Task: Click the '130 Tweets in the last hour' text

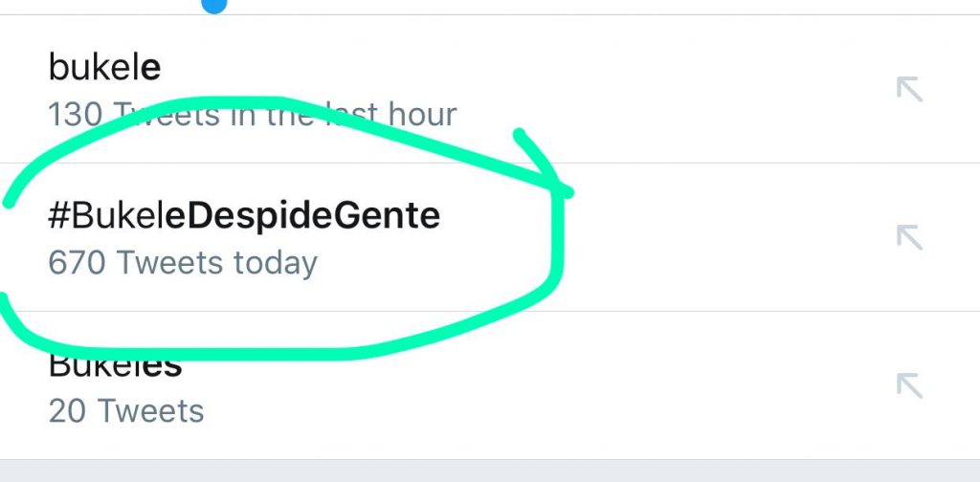Action: coord(253,114)
